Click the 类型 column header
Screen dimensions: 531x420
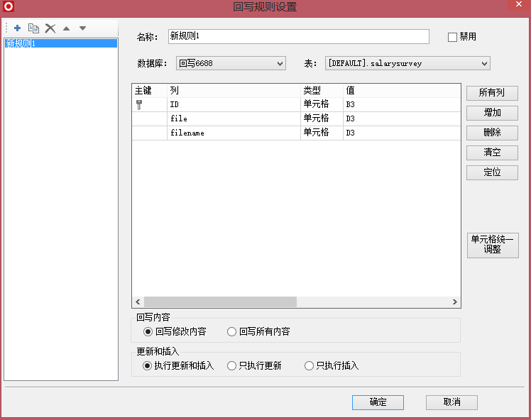pos(322,91)
